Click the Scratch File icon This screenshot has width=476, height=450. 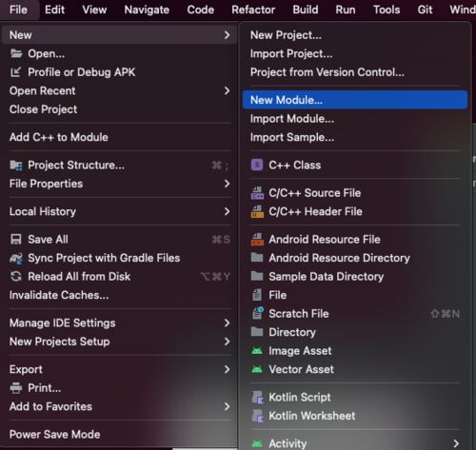click(x=258, y=313)
